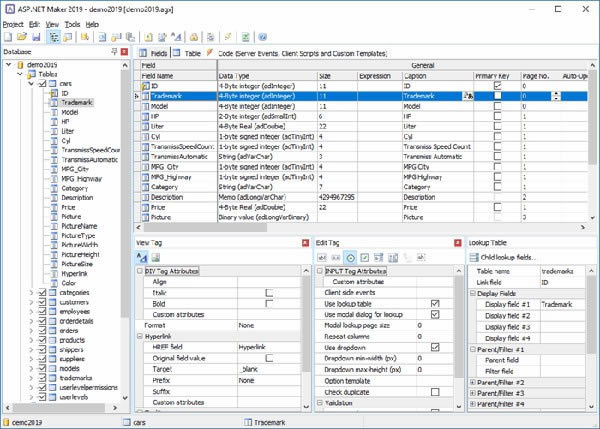
Task: Toggle the Check duplicate checkbox
Action: pyautogui.click(x=435, y=392)
